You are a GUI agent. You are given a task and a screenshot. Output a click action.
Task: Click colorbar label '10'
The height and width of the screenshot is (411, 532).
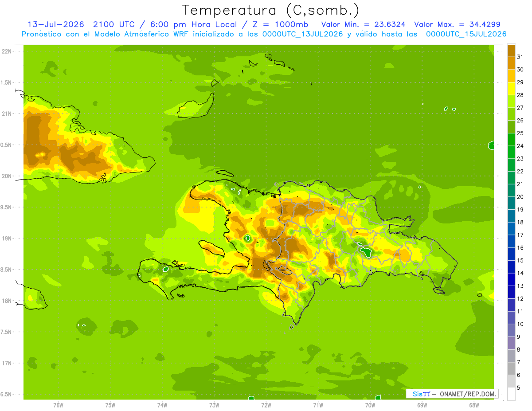point(520,324)
